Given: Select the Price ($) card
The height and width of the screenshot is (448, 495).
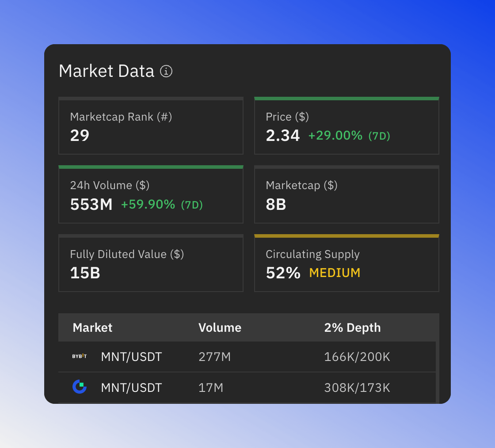Looking at the screenshot, I should click(346, 126).
